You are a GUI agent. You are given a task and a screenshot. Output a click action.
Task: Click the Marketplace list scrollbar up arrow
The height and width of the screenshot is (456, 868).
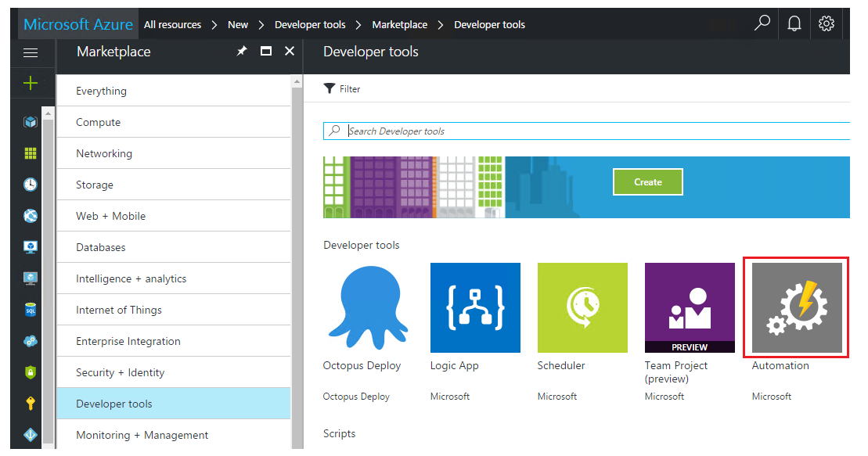coord(297,81)
